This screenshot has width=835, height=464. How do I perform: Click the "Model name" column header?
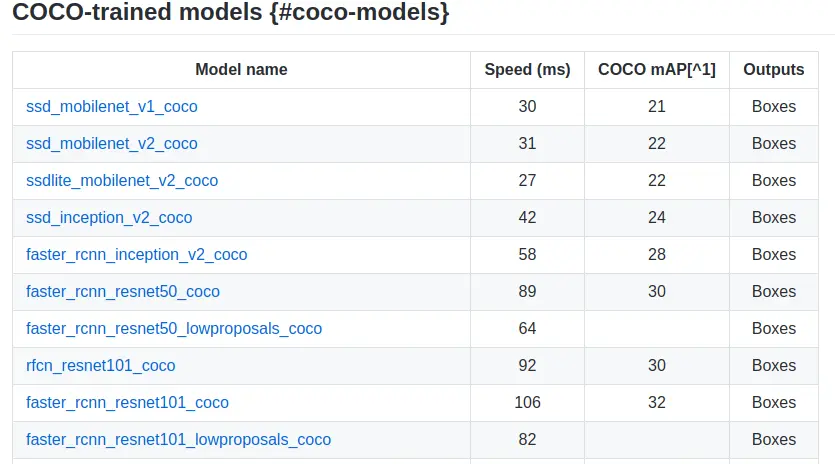[x=241, y=70]
